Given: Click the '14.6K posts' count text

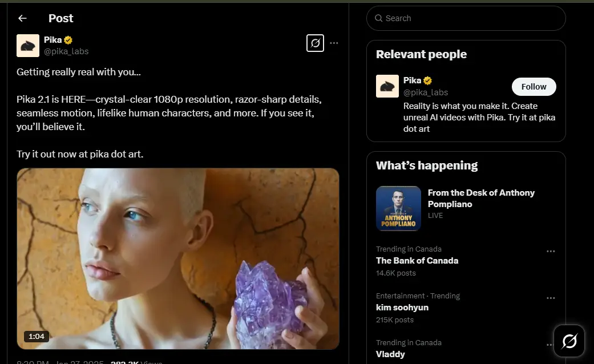Looking at the screenshot, I should pos(396,273).
